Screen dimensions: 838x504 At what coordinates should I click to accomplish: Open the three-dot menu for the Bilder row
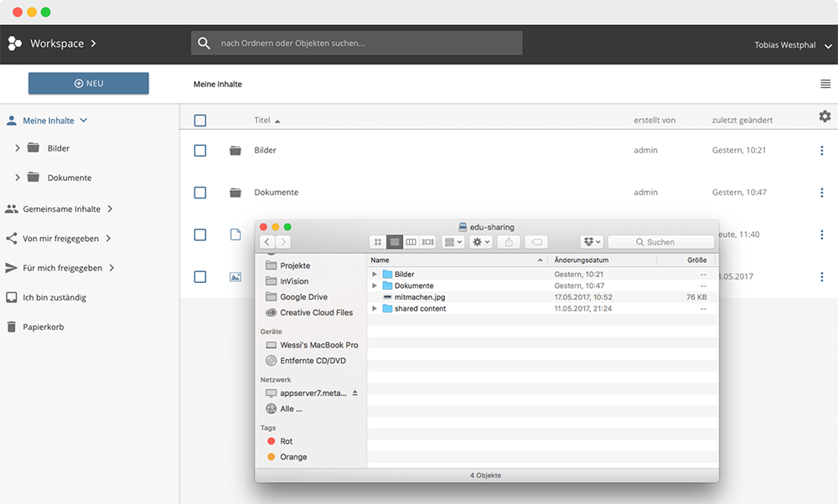[x=822, y=151]
